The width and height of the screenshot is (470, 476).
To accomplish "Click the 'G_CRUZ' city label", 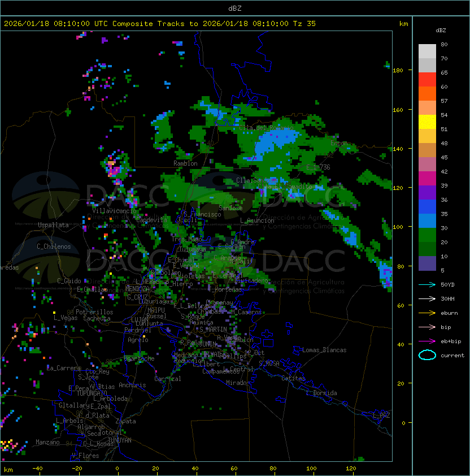I will pos(137,297).
